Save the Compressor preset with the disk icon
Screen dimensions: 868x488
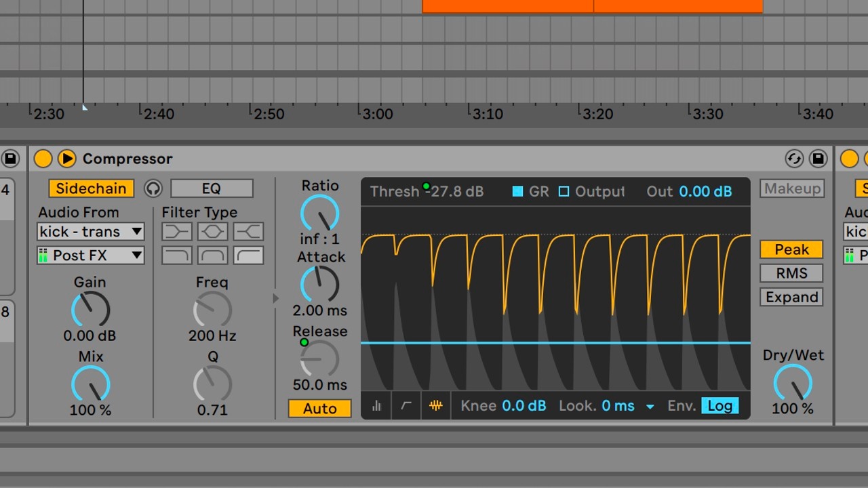818,159
